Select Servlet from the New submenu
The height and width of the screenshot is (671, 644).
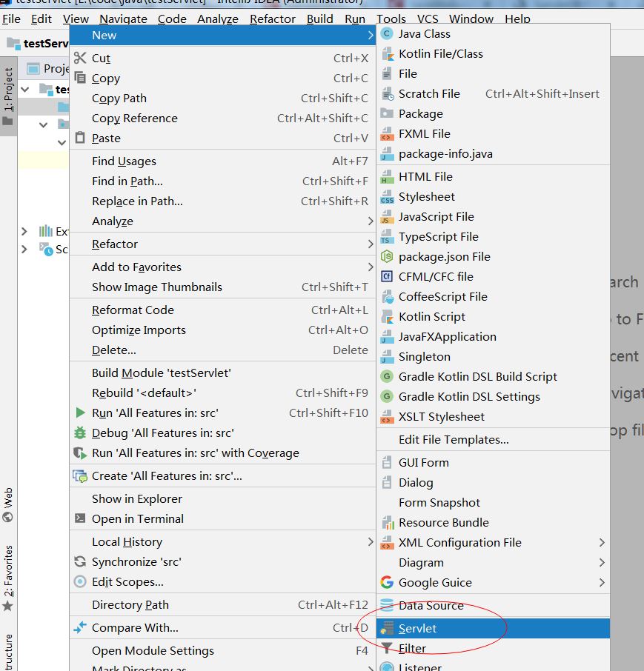click(493, 628)
